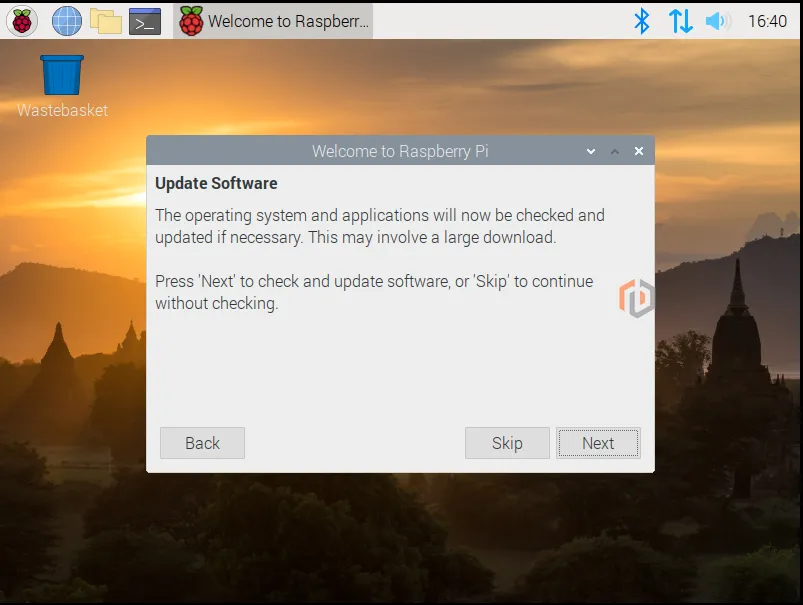Screen dimensions: 803x605
Task: Minimize the Welcome to Raspberry Pi dialog
Action: [x=591, y=151]
